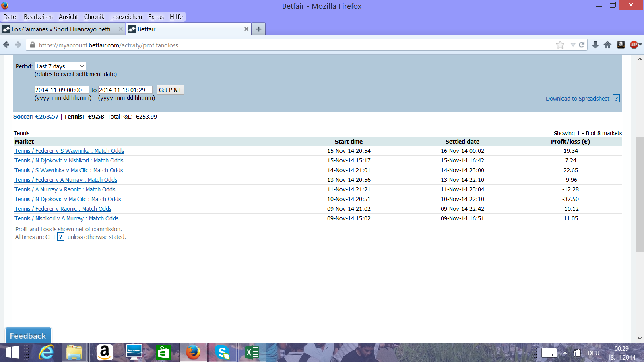Go forward to the next page

pyautogui.click(x=18, y=45)
